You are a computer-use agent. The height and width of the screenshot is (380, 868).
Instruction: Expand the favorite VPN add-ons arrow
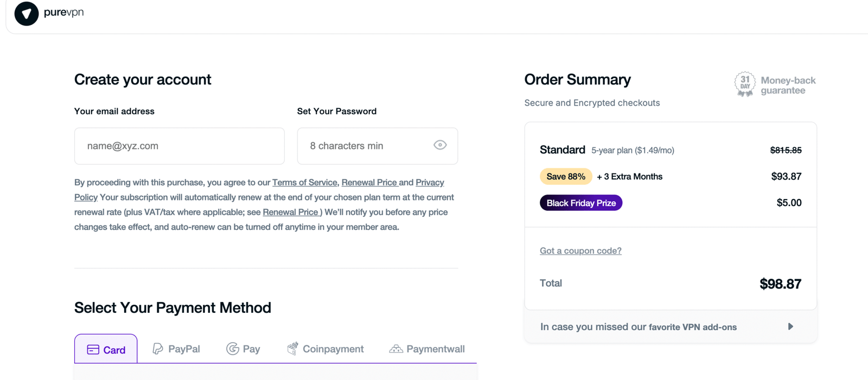click(x=790, y=326)
